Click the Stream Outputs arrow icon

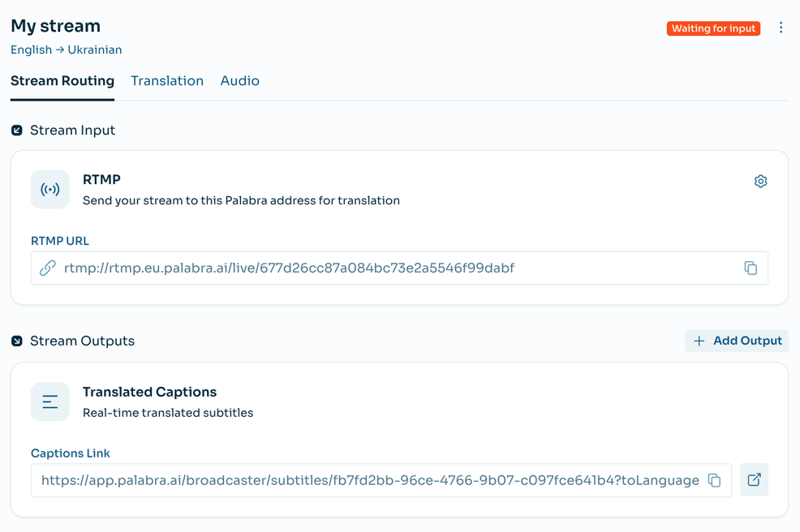pos(17,341)
